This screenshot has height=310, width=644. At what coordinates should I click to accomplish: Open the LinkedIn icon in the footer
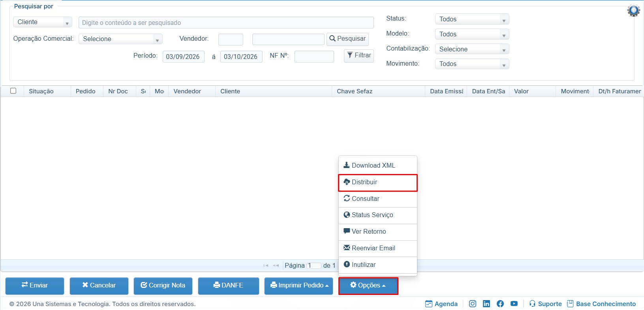click(x=486, y=304)
